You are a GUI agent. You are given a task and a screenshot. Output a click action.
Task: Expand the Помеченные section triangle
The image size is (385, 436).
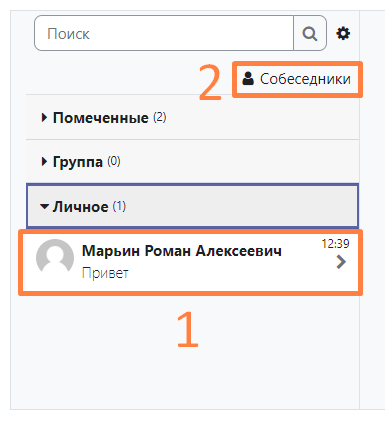(44, 118)
